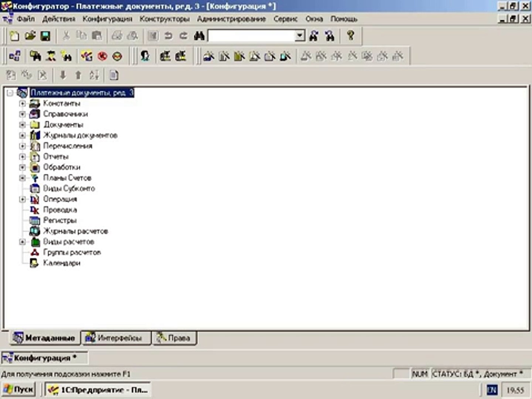Image resolution: width=532 pixels, height=399 pixels.
Task: Click the Пуск start button
Action: 18,389
